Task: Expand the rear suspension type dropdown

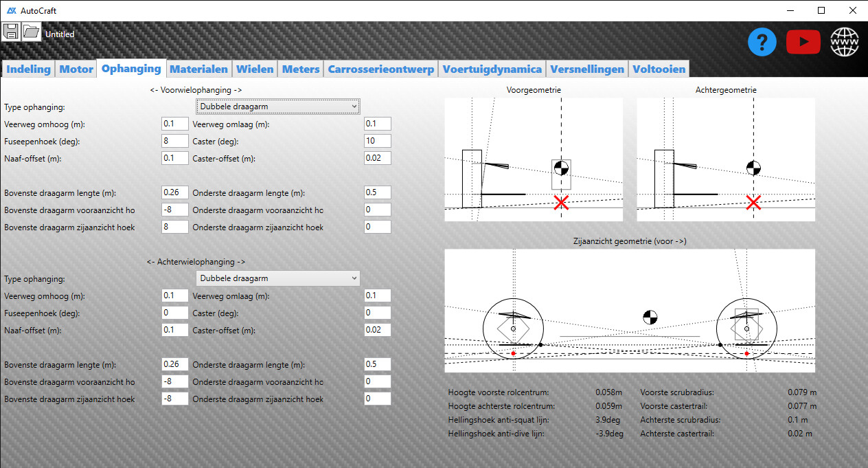Action: [277, 278]
